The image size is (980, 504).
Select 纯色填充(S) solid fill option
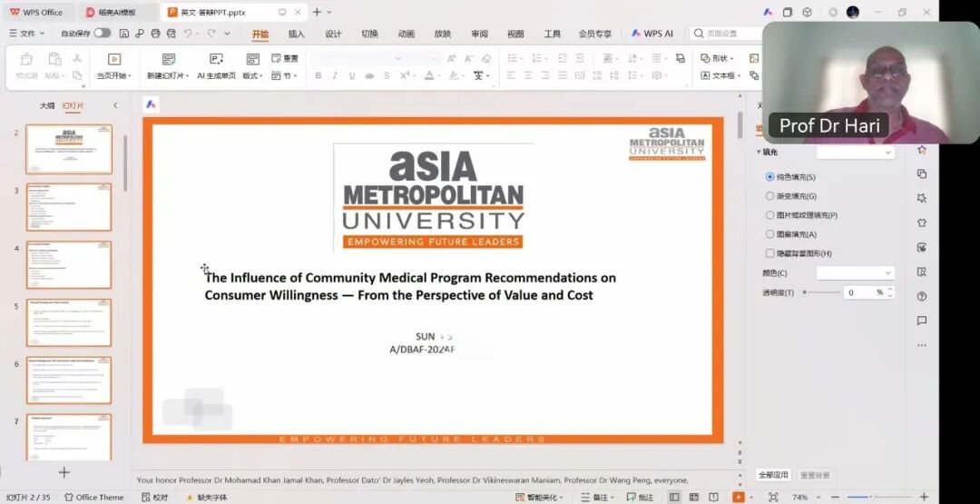(x=790, y=177)
